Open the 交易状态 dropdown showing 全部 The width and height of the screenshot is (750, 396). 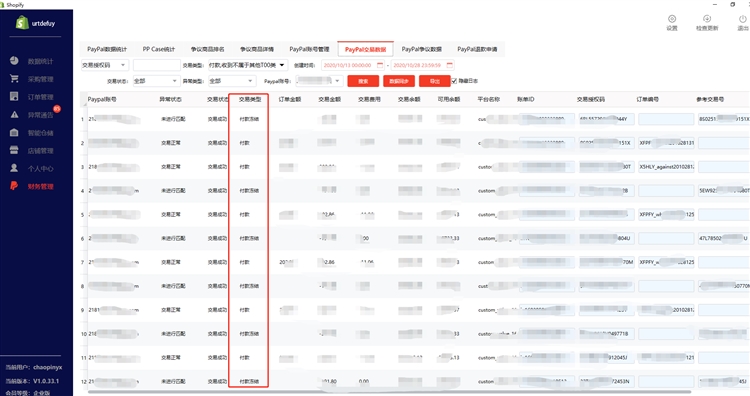click(x=155, y=81)
